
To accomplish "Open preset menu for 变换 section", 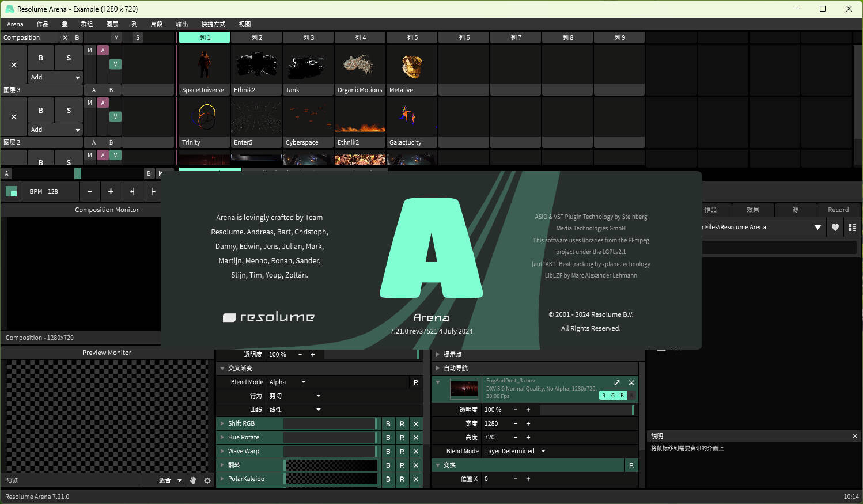I will 631,465.
